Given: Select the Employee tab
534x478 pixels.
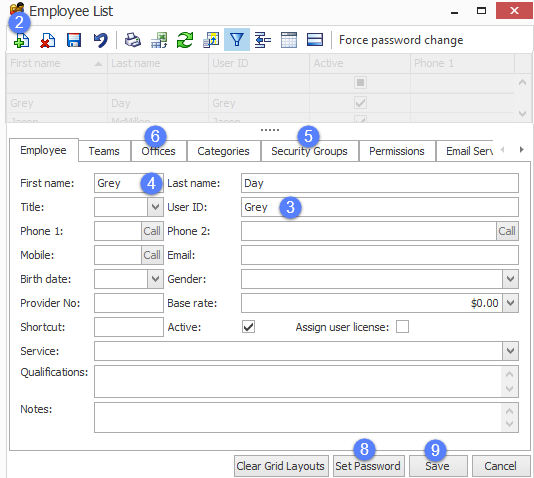Looking at the screenshot, I should (x=43, y=150).
